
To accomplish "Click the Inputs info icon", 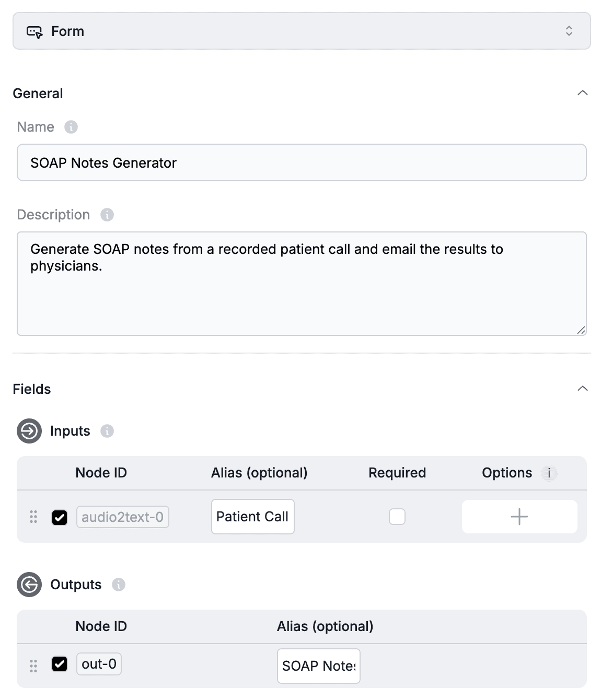I will tap(107, 431).
